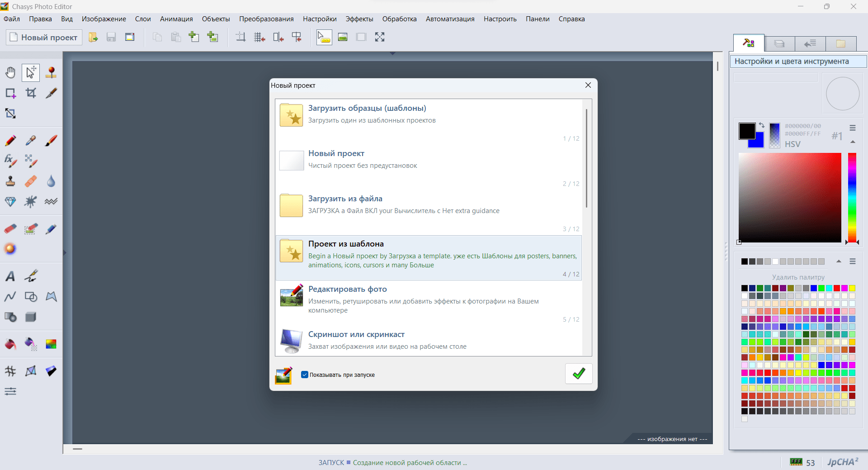Viewport: 868px width, 470px height.
Task: Click the fullscreen expand arrows icon
Action: (380, 37)
